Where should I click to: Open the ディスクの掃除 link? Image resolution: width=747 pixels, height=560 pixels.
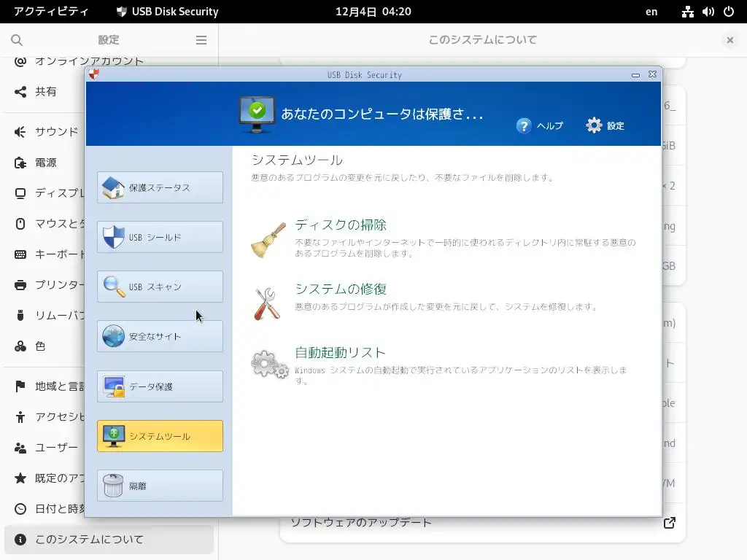pos(341,225)
